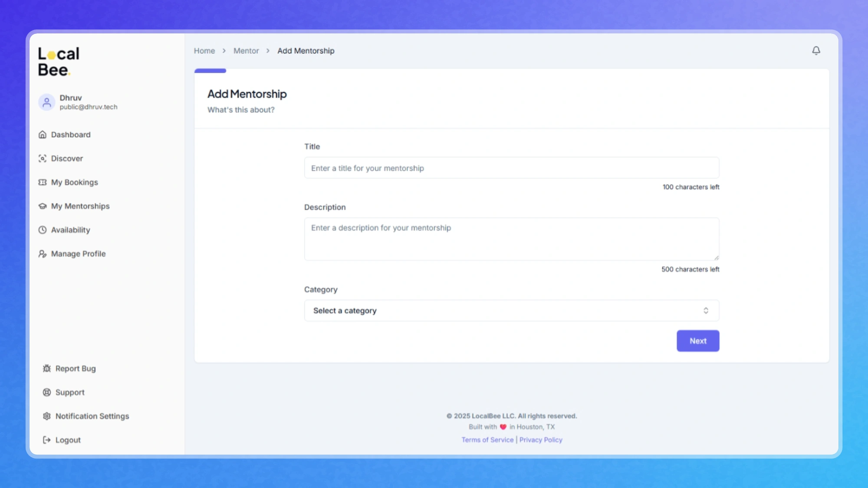Screen dimensions: 868x488
Task: Click the Manage Profile user-pen icon
Action: 43,254
